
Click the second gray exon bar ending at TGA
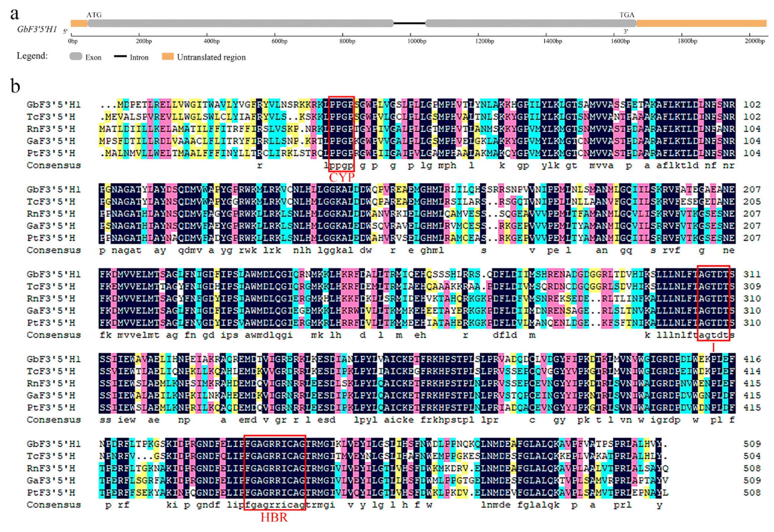531,23
